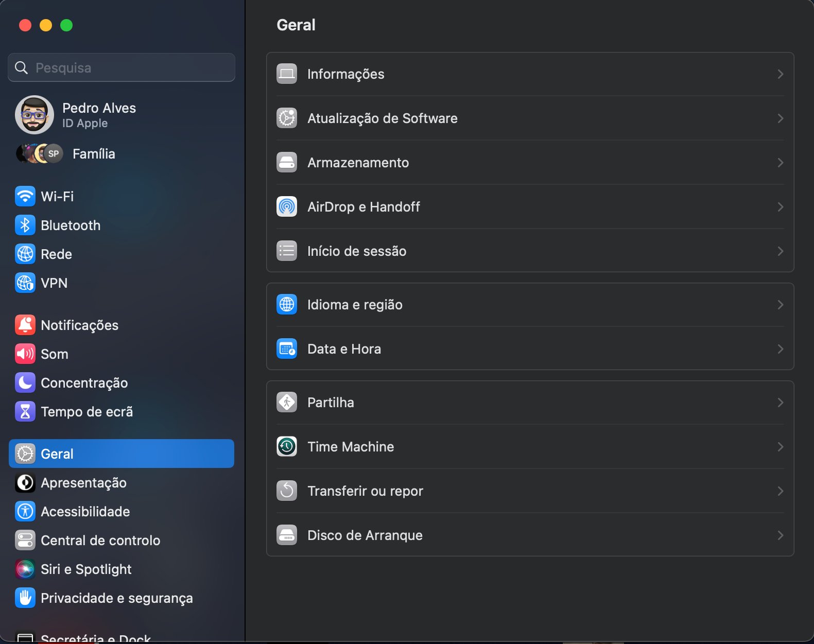Click the Idioma e região globe icon
Viewport: 814px width, 644px height.
pyautogui.click(x=287, y=304)
